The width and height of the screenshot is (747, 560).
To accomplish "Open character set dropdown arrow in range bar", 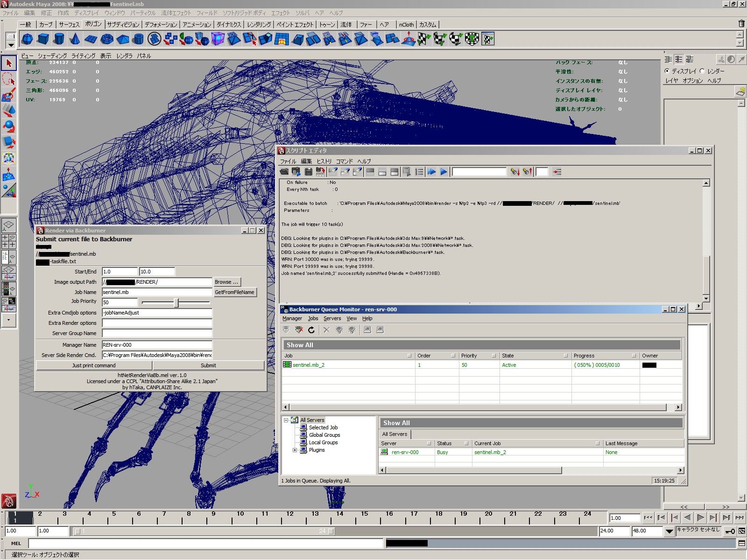I will [669, 531].
